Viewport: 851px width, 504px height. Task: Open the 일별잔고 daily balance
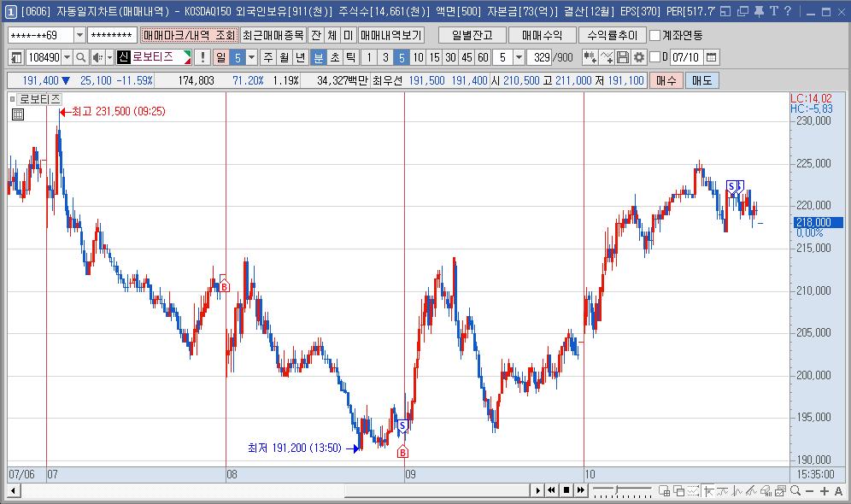pyautogui.click(x=472, y=35)
